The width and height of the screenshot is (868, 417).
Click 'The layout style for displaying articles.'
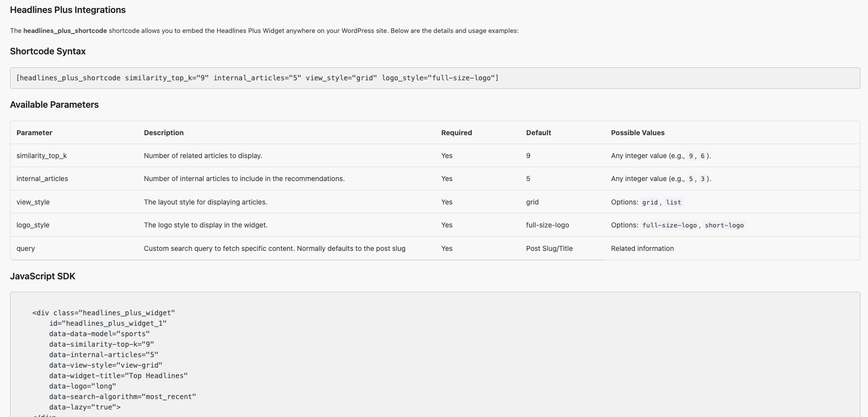(x=206, y=202)
